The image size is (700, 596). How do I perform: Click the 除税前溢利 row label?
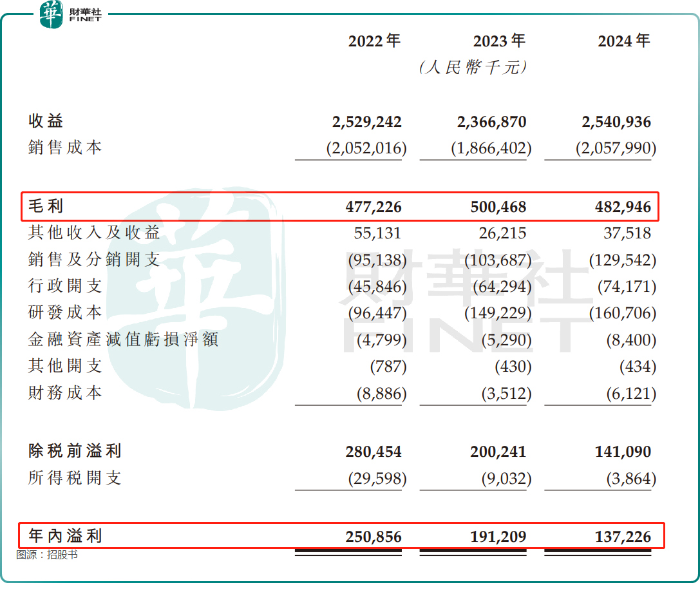[x=75, y=451]
